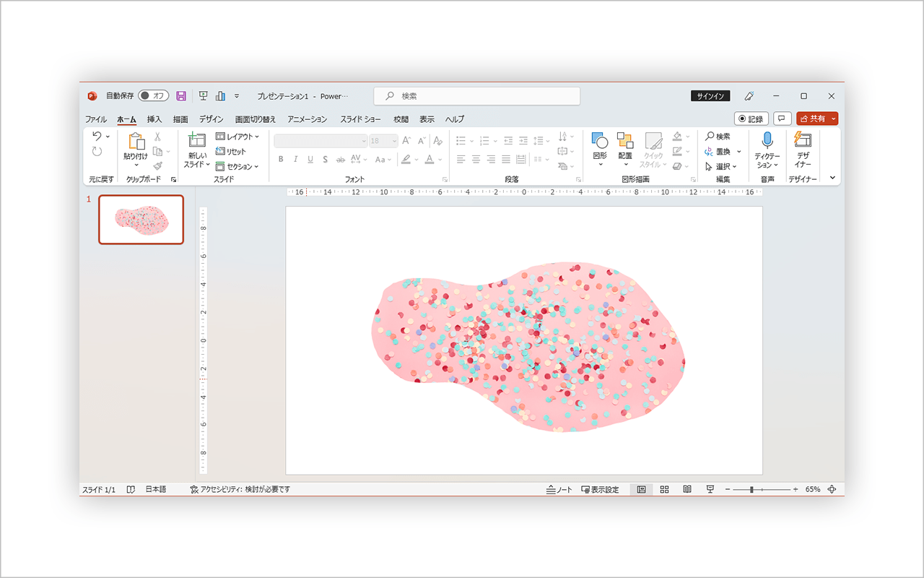924x578 pixels.
Task: Open the アニメーション tab
Action: [306, 118]
